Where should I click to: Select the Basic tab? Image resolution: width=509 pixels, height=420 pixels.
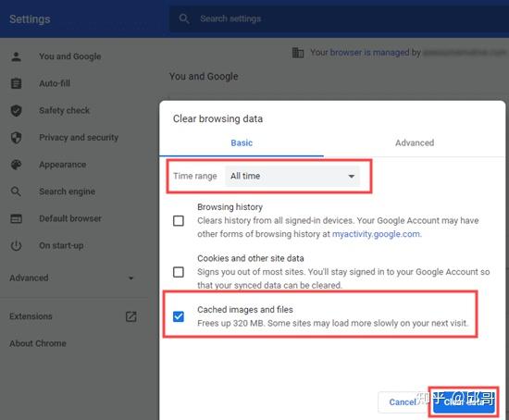[x=242, y=142]
